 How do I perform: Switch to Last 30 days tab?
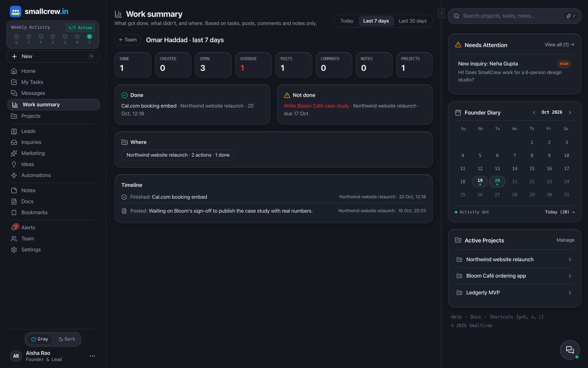click(412, 21)
